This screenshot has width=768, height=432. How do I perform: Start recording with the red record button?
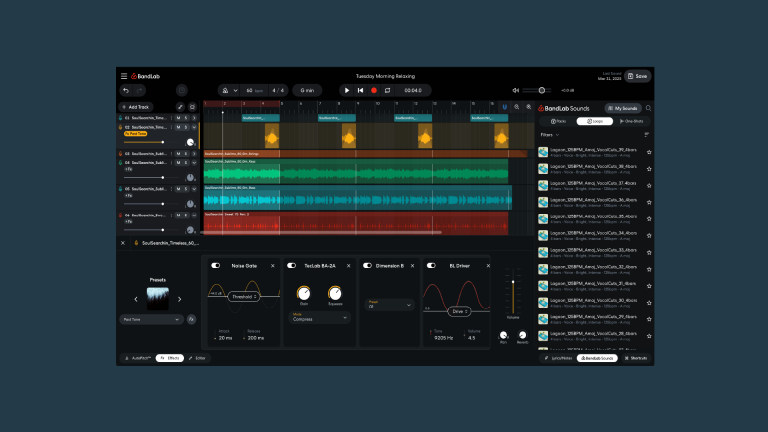(x=374, y=91)
